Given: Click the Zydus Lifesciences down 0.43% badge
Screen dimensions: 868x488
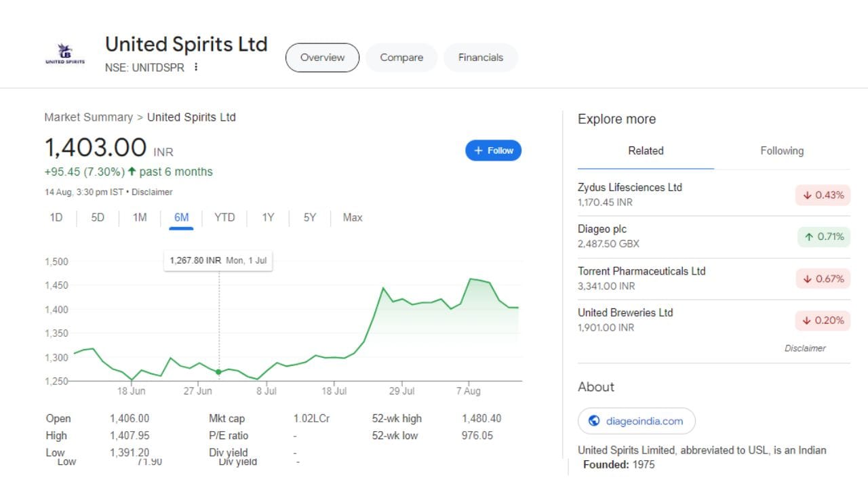Looking at the screenshot, I should [823, 195].
